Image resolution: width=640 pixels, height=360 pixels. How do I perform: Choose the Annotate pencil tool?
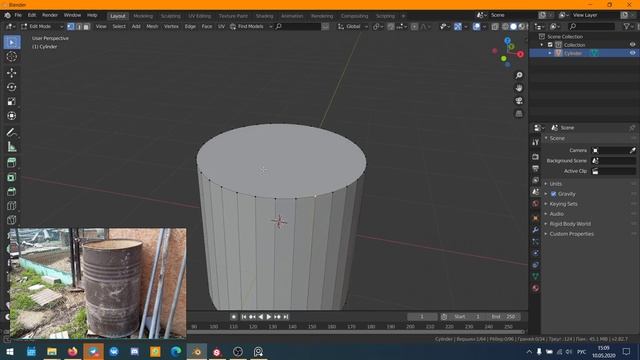[11, 132]
